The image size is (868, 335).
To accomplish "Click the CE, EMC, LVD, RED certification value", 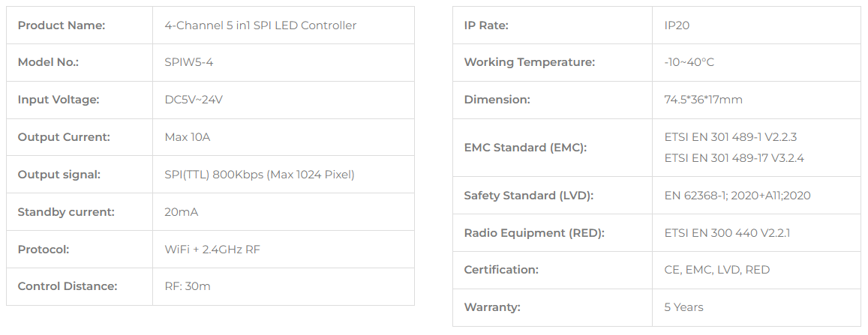I will click(716, 270).
